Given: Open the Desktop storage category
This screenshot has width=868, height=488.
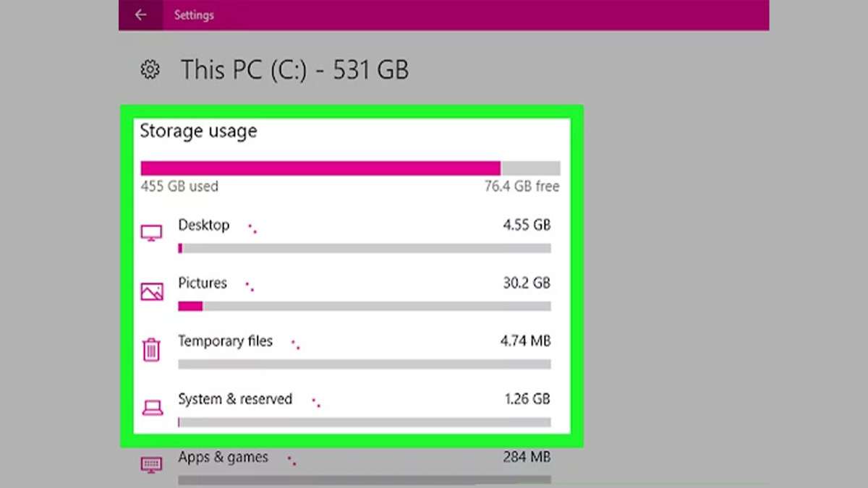Looking at the screenshot, I should tap(204, 226).
